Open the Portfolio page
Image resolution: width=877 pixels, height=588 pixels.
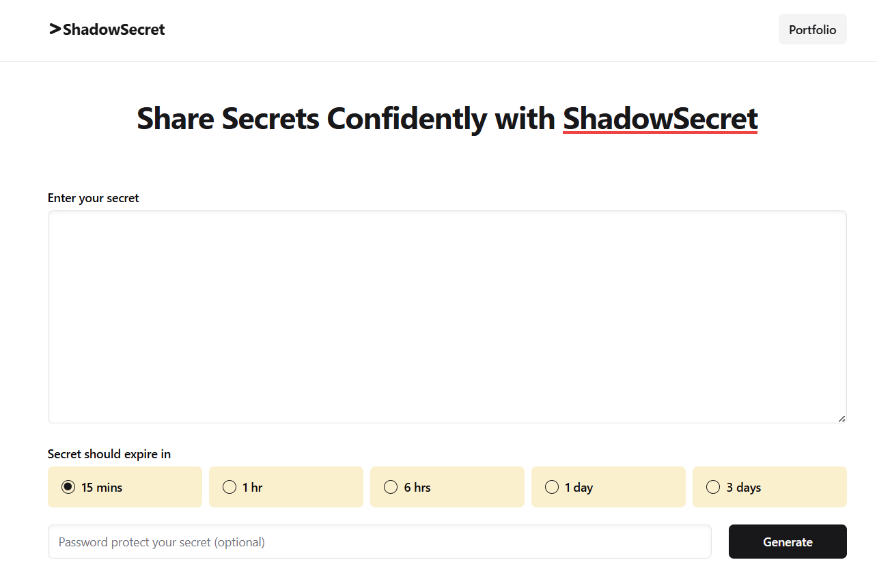point(812,29)
